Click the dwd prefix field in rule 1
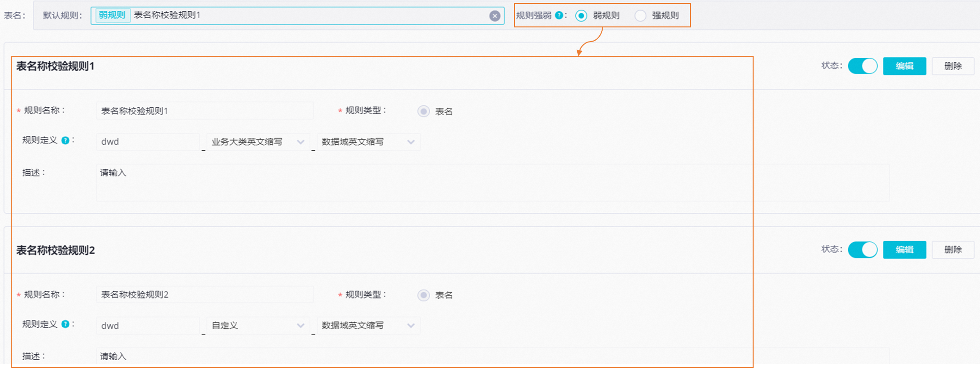Screen dimensions: 980x368 point(148,142)
